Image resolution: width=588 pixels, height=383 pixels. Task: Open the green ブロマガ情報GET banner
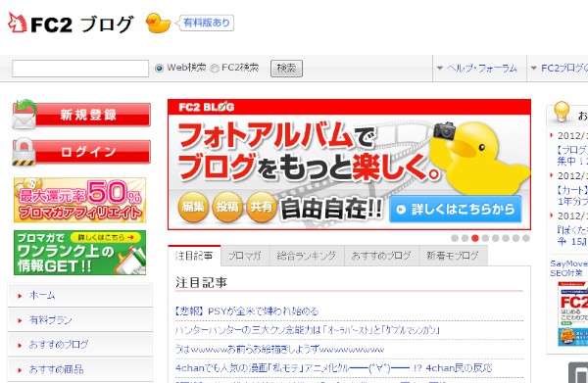(80, 253)
